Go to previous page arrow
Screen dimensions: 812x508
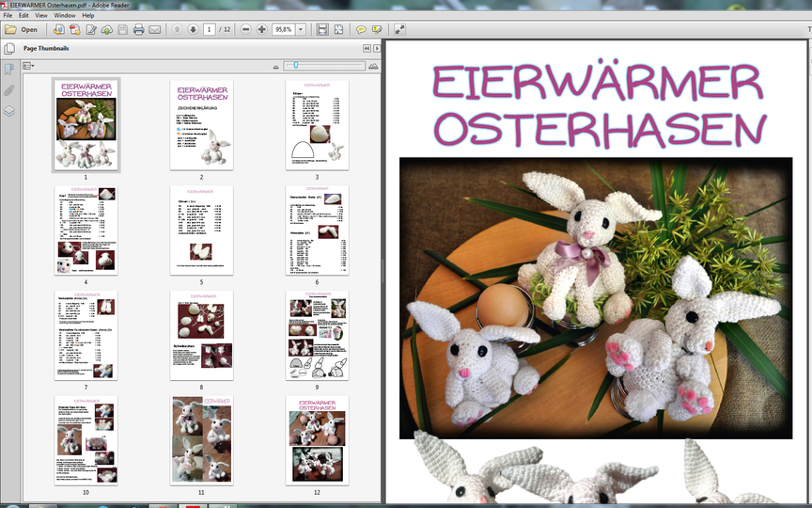pyautogui.click(x=177, y=29)
